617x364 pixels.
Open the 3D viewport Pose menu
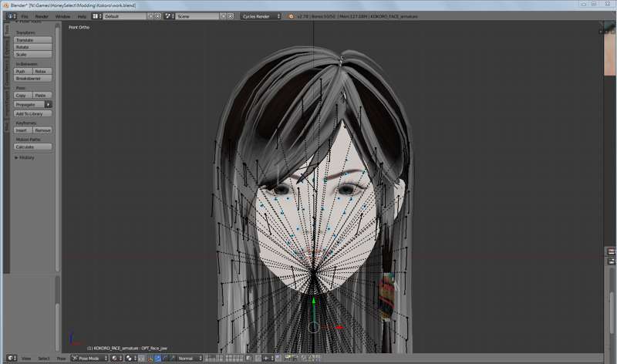point(61,359)
